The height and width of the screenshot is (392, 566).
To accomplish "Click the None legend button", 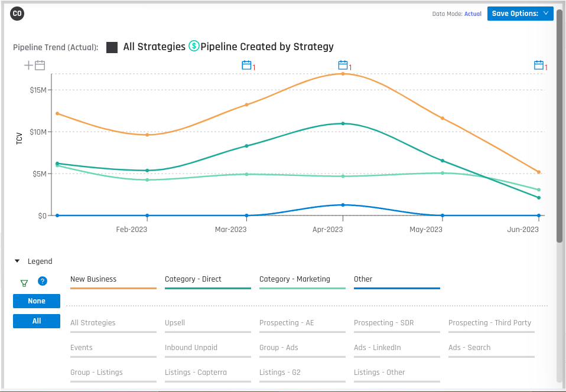I will [x=37, y=301].
